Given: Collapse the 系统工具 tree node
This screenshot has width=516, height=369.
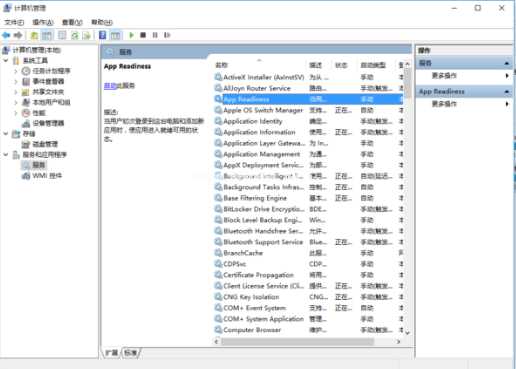Looking at the screenshot, I should click(6, 60).
